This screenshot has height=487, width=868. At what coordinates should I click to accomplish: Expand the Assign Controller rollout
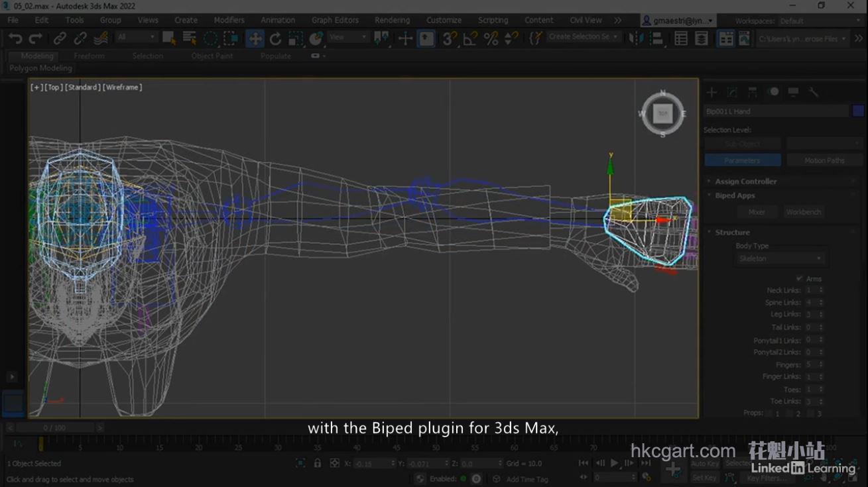pos(745,182)
